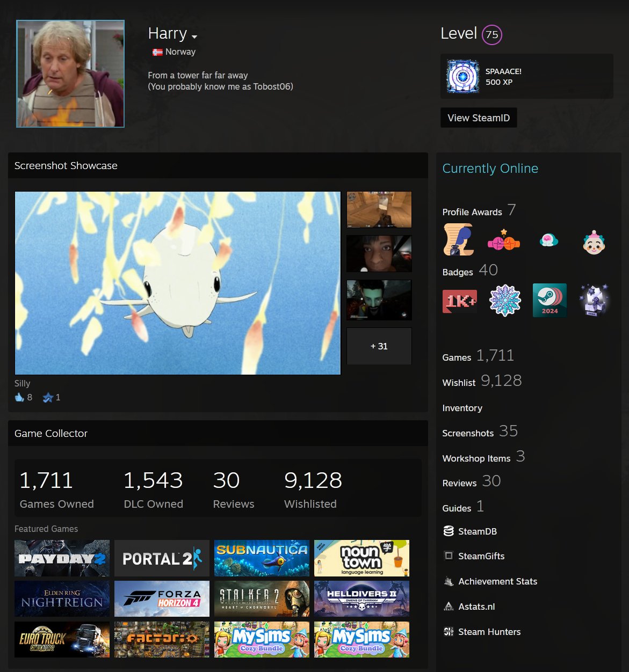Open the Achievement Stats link text
This screenshot has width=629, height=672.
[497, 581]
